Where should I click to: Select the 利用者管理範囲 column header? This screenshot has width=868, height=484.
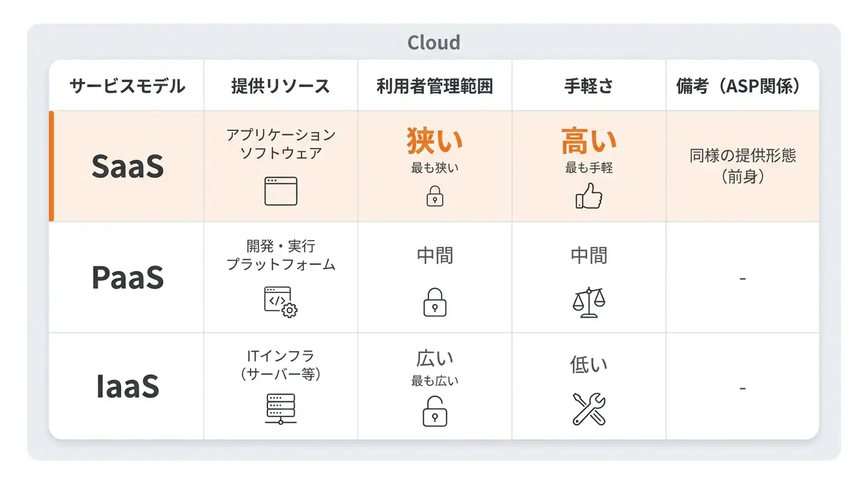tap(435, 86)
